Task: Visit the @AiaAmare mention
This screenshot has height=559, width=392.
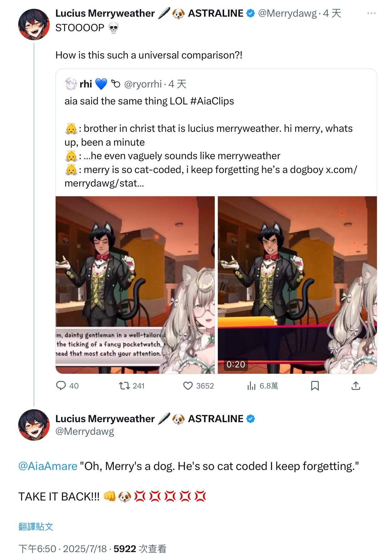Action: click(x=48, y=466)
